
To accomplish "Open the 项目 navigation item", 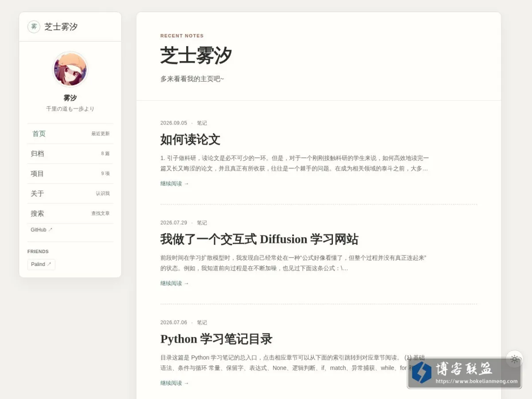I will (x=70, y=173).
